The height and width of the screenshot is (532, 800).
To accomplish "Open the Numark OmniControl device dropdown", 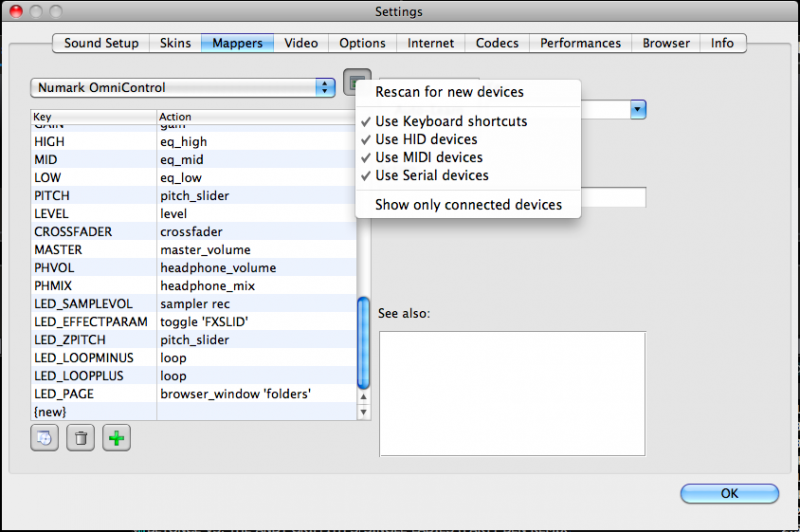I will 183,87.
